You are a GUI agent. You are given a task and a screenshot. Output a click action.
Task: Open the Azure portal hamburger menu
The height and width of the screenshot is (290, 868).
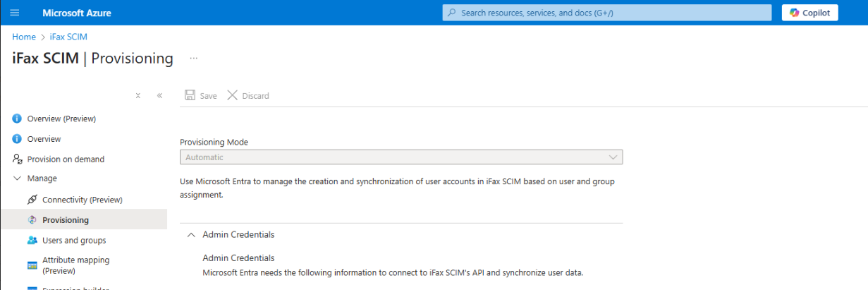tap(15, 13)
